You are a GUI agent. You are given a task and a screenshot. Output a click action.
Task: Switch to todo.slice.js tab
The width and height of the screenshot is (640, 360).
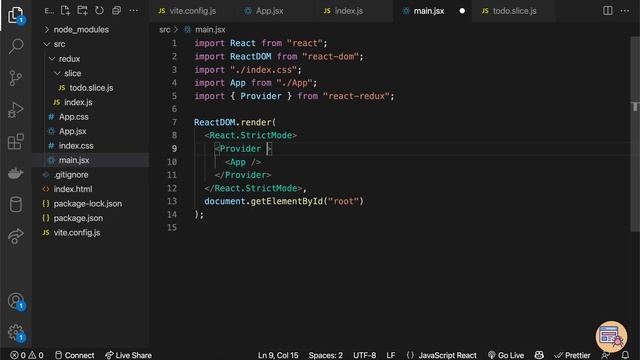(514, 11)
